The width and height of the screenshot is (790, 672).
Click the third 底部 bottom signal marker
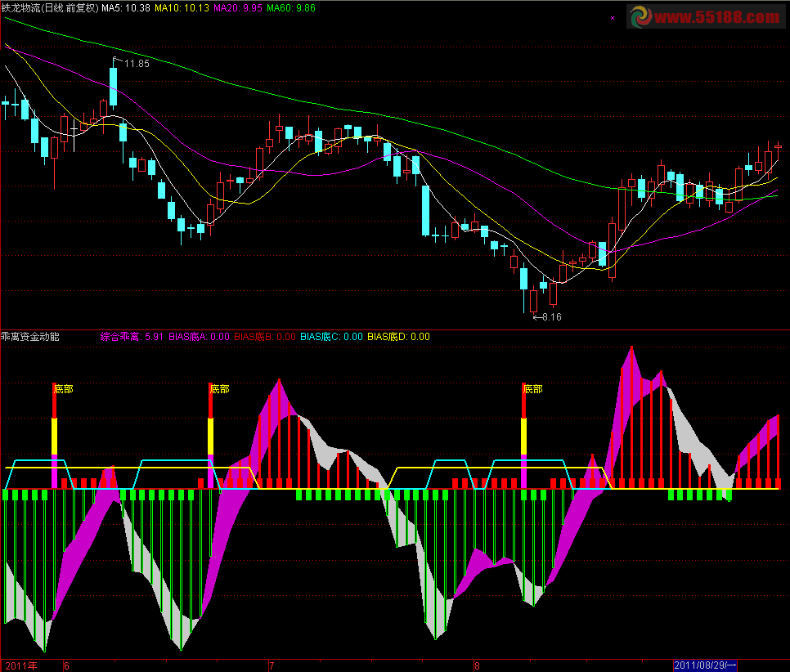[532, 389]
